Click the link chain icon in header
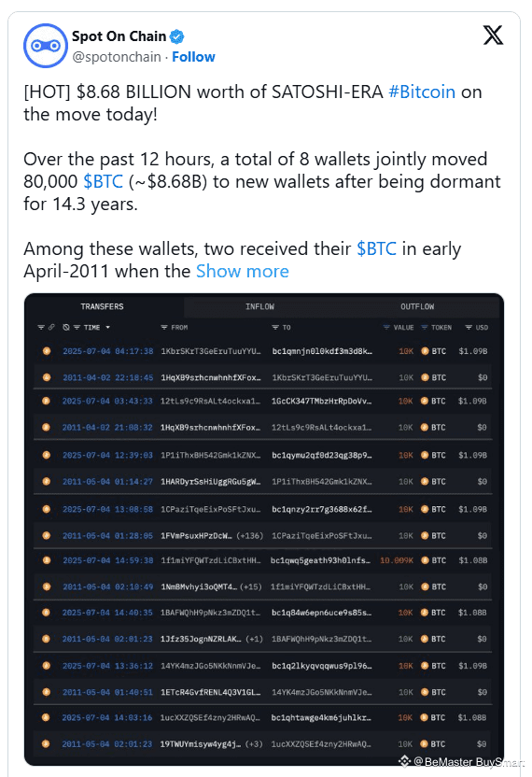The image size is (532, 777). (51, 328)
